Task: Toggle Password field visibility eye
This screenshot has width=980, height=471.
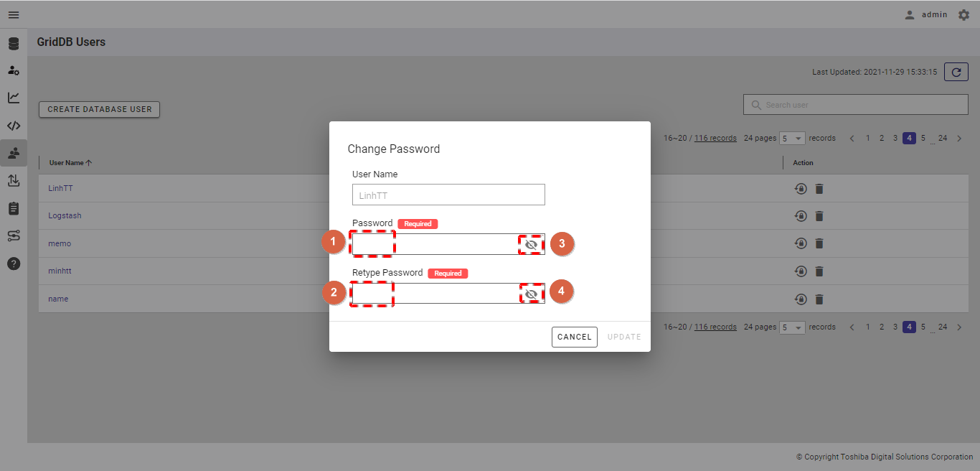Action: [x=531, y=244]
